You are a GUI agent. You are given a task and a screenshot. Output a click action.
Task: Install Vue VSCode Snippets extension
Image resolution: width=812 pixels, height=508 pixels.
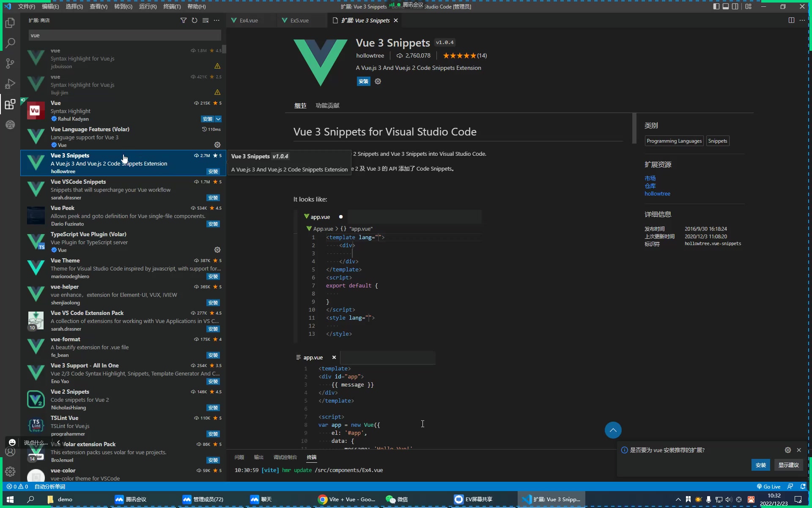pos(213,198)
